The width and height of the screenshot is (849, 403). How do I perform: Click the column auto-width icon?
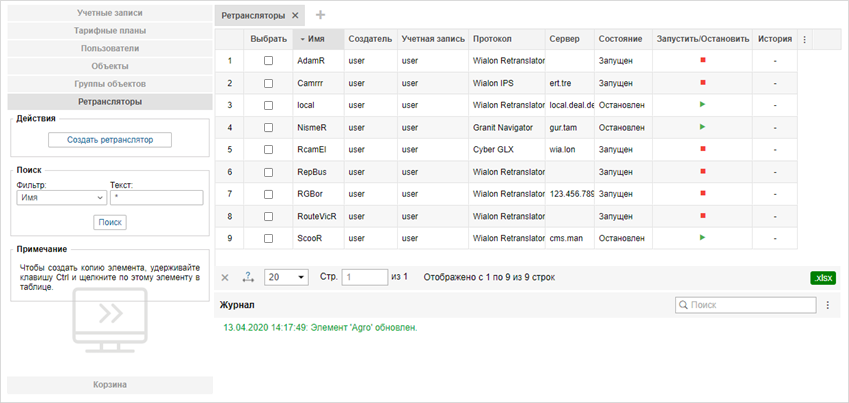[248, 277]
